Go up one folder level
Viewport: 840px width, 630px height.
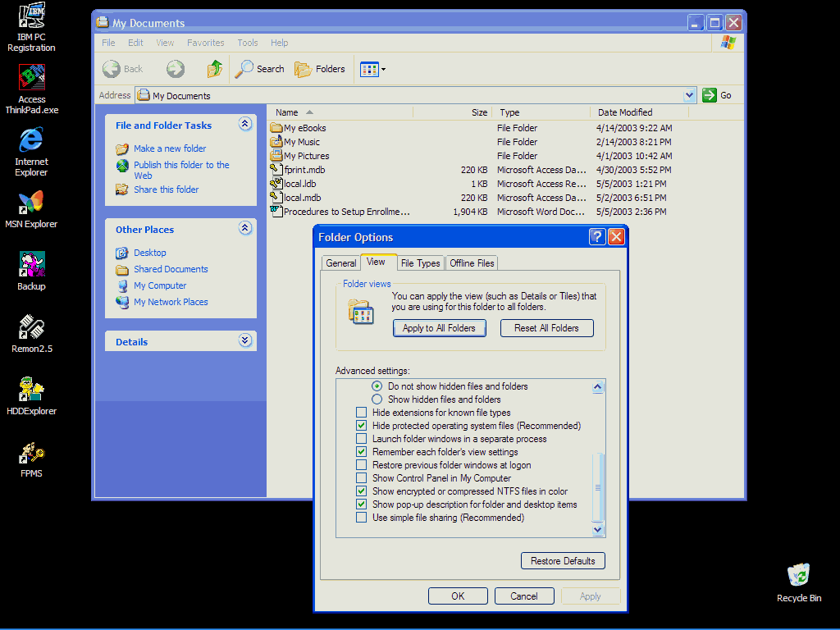215,69
